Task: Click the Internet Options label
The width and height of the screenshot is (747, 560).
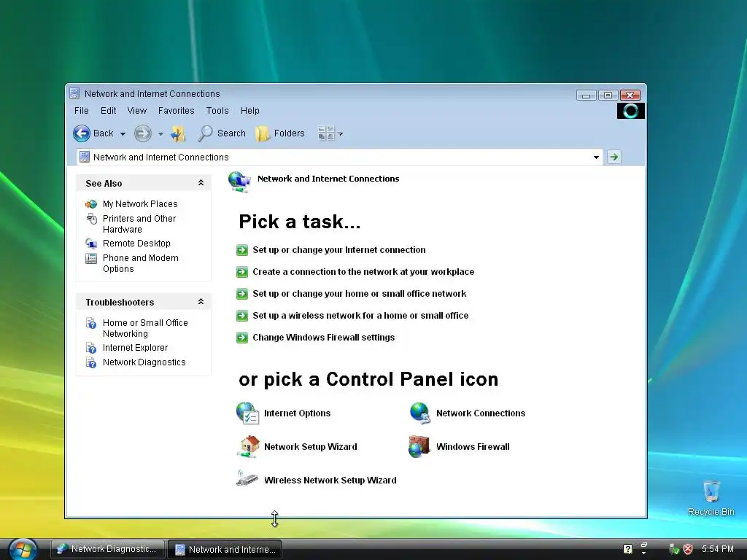Action: tap(298, 413)
